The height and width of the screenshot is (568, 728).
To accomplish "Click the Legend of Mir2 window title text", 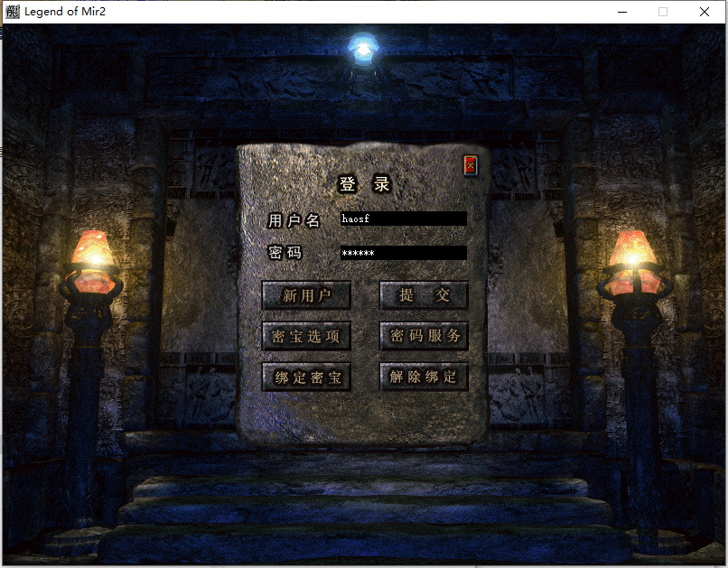I will pyautogui.click(x=68, y=12).
